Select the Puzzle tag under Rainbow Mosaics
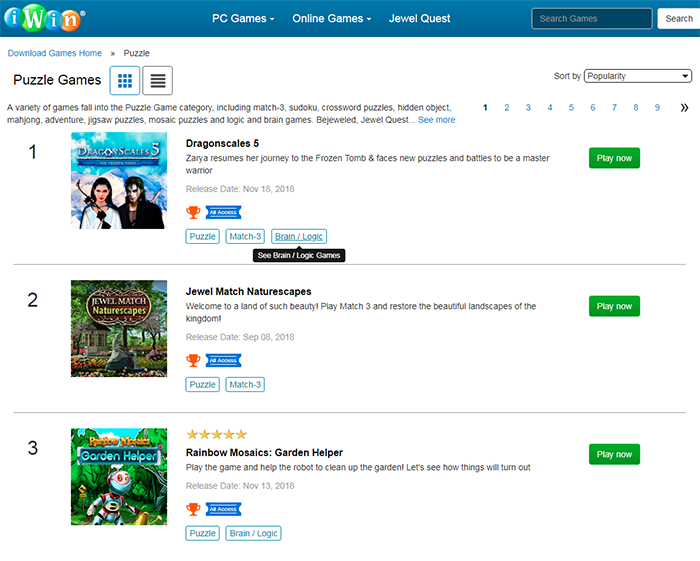This screenshot has height=561, width=700. pyautogui.click(x=203, y=533)
